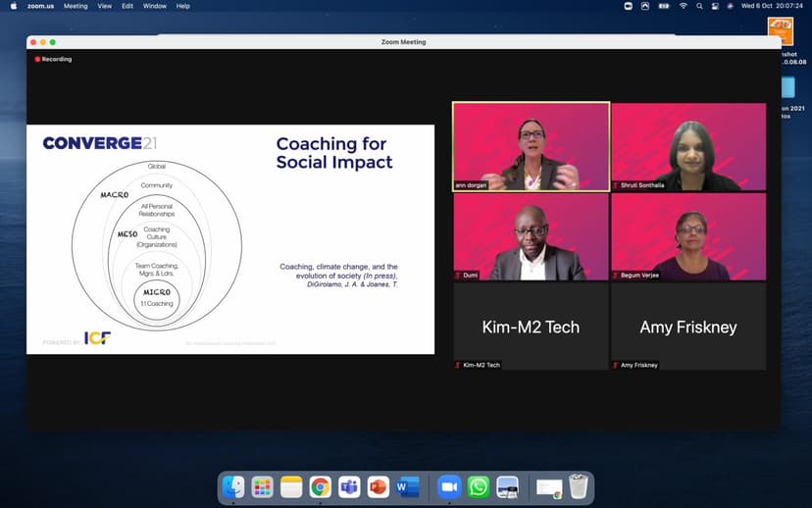Click the date and time in menu bar
Image resolution: width=812 pixels, height=508 pixels.
point(772,6)
